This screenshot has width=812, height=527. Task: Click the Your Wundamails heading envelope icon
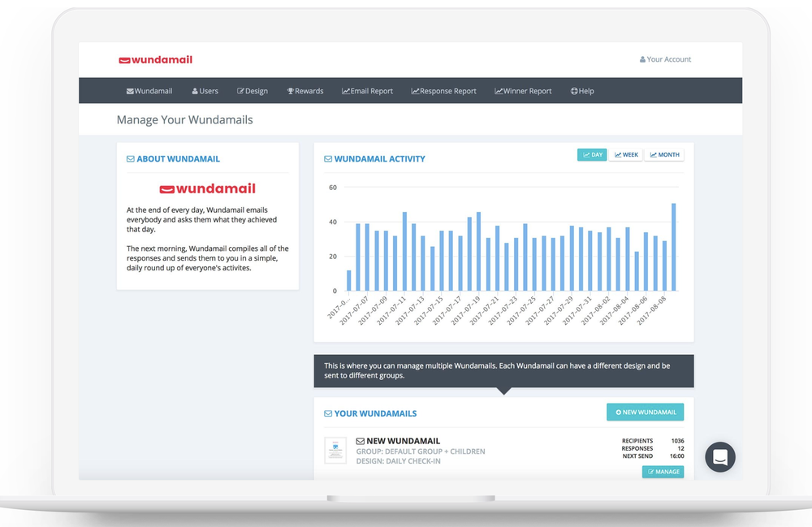[x=328, y=413]
